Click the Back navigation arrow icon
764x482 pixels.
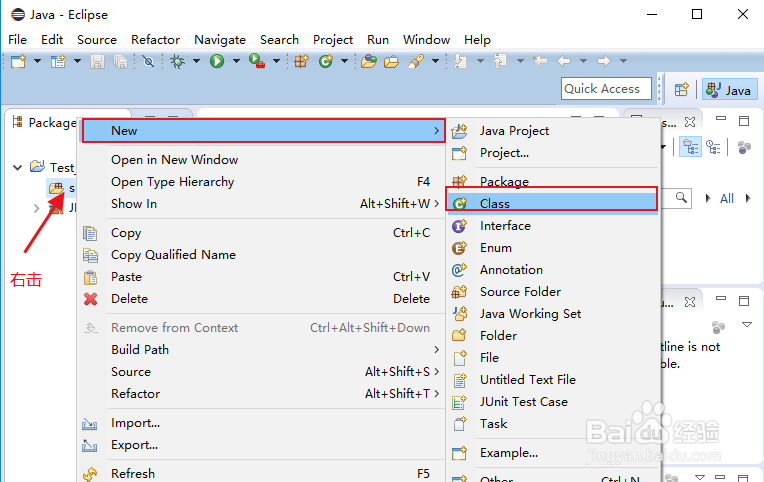564,61
